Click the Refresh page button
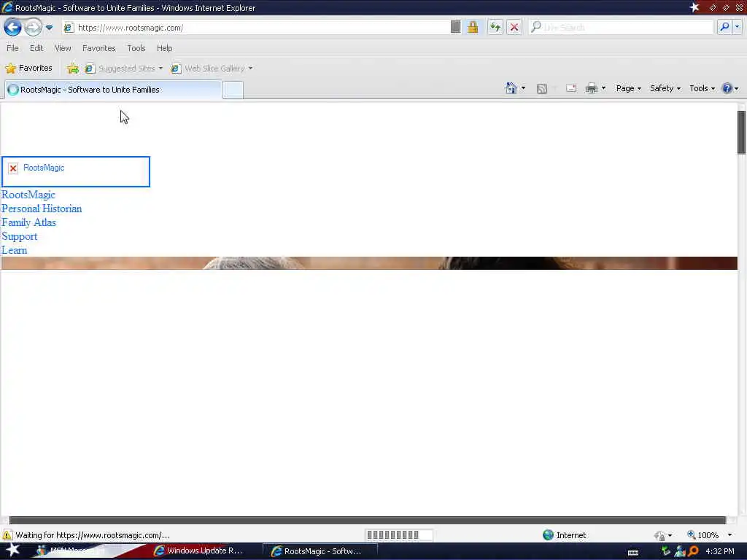 [495, 27]
